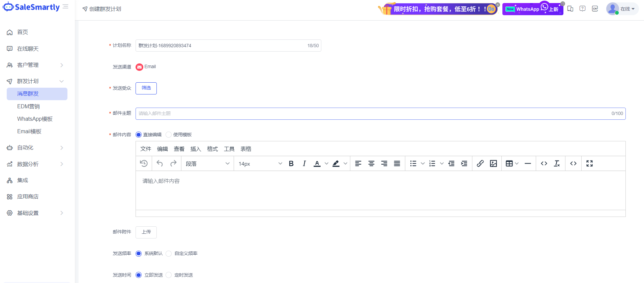Insert a horizontal line

coord(528,164)
